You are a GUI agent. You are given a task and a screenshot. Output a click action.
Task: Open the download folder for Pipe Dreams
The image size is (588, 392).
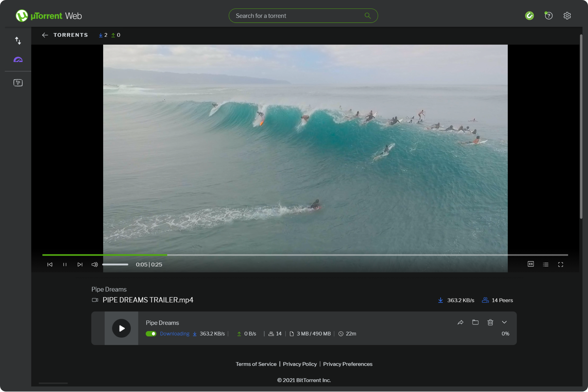coord(475,322)
